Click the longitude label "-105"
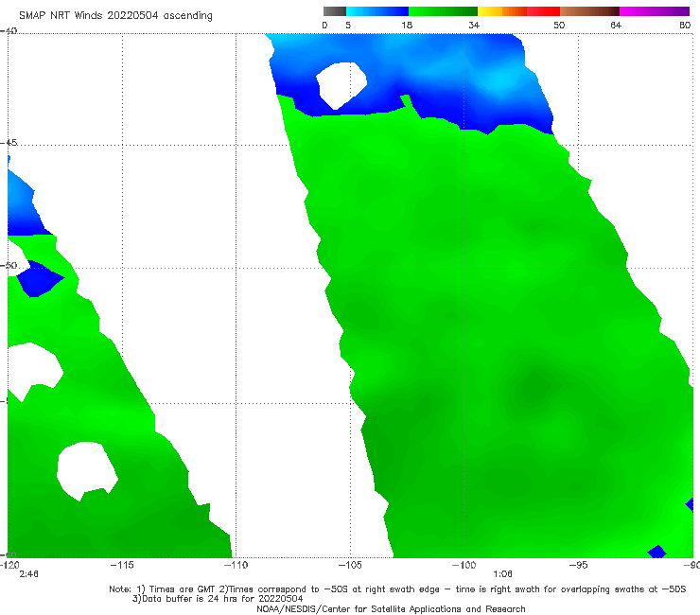Screen dimensions: 700x615 point(350,565)
